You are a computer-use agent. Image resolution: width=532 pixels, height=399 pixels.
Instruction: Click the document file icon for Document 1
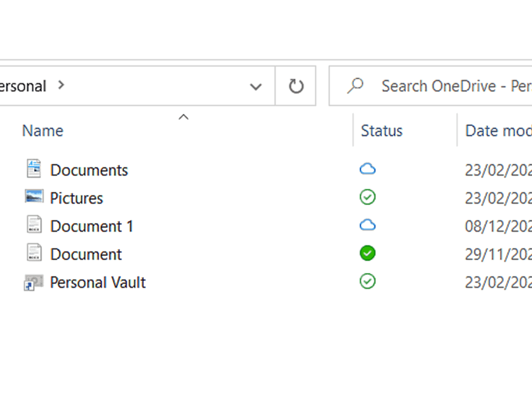pyautogui.click(x=33, y=225)
